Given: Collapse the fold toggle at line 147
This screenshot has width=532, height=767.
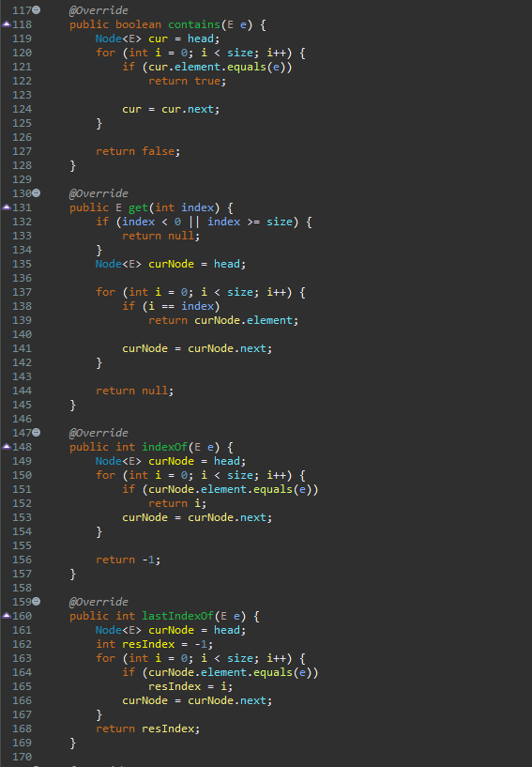Looking at the screenshot, I should click(37, 433).
